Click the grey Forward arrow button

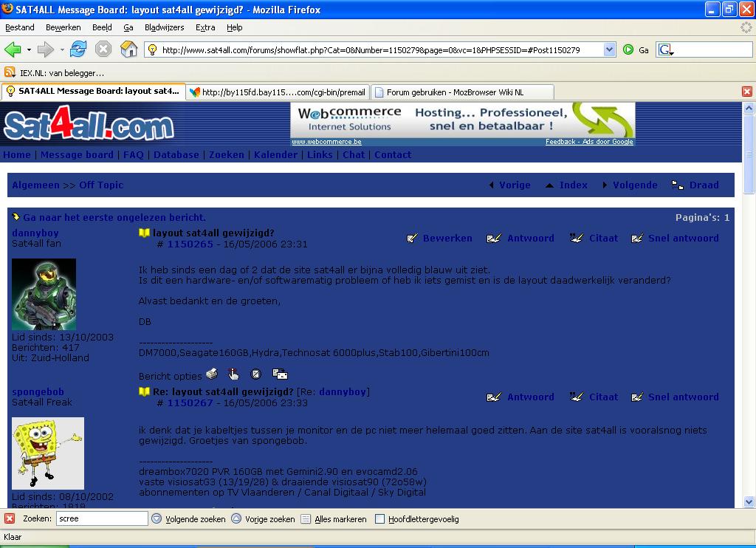(45, 49)
